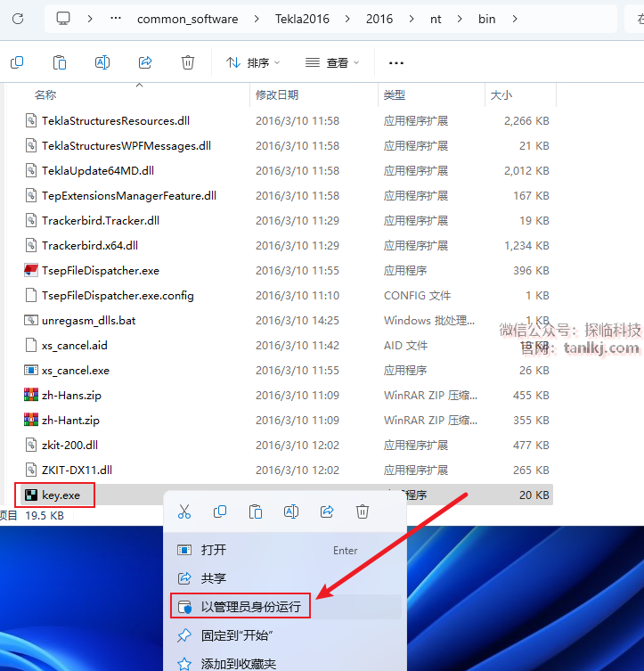This screenshot has width=644, height=671.
Task: Open the 排序 sort dropdown
Action: tap(253, 62)
